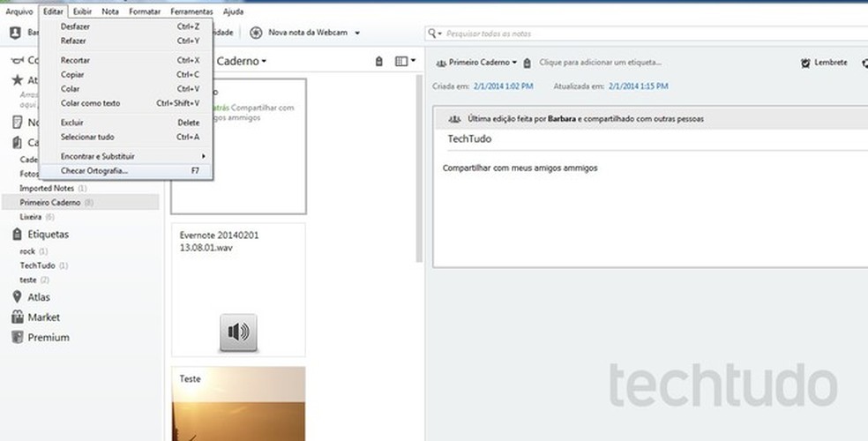868x441 pixels.
Task: Select Colar from the menu
Action: click(x=127, y=89)
